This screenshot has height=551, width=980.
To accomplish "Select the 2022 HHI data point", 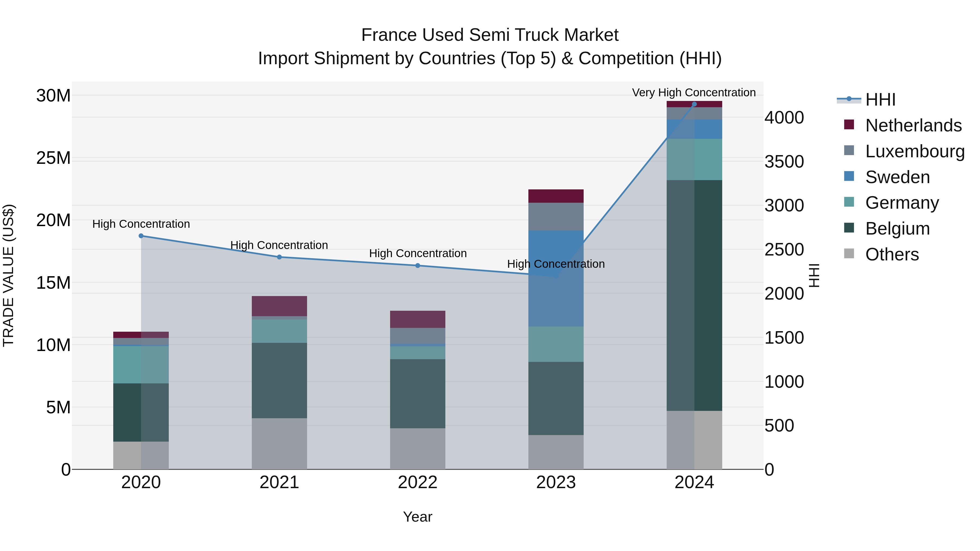I will tap(418, 265).
